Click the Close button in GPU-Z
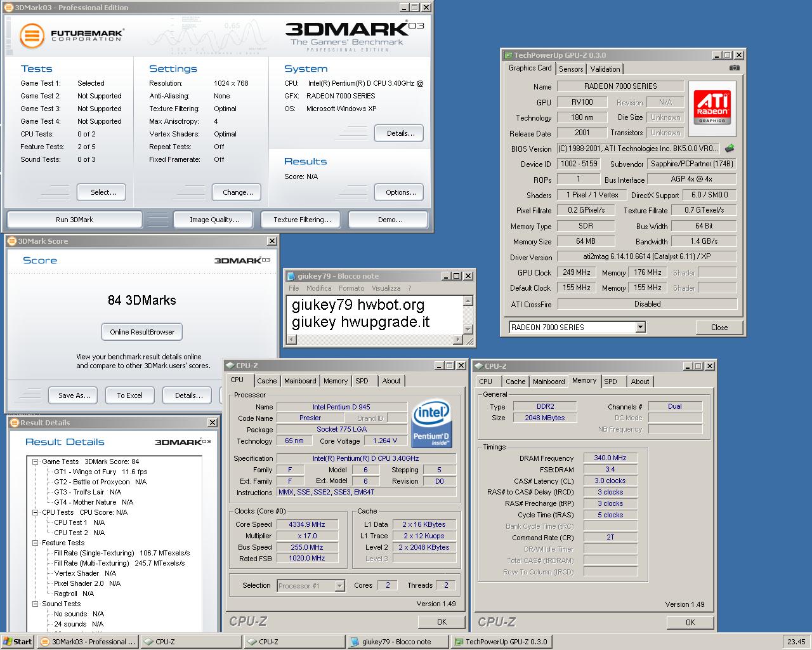The width and height of the screenshot is (812, 650). (x=719, y=328)
